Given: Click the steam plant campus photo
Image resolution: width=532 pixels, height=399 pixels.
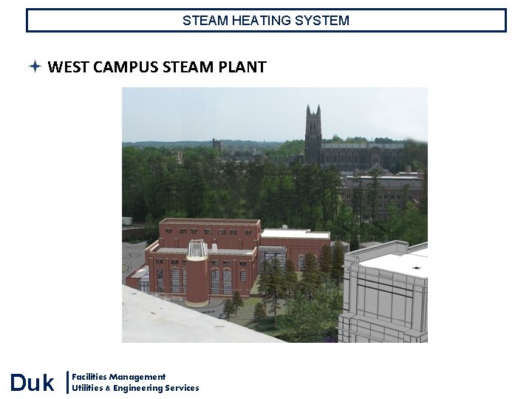Looking at the screenshot, I should tap(274, 215).
